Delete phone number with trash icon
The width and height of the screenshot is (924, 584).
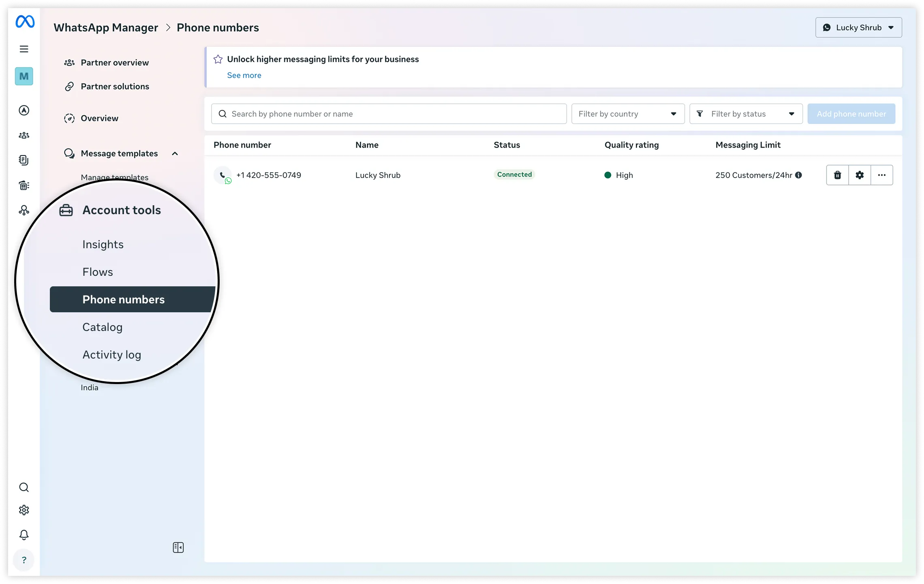click(x=837, y=175)
